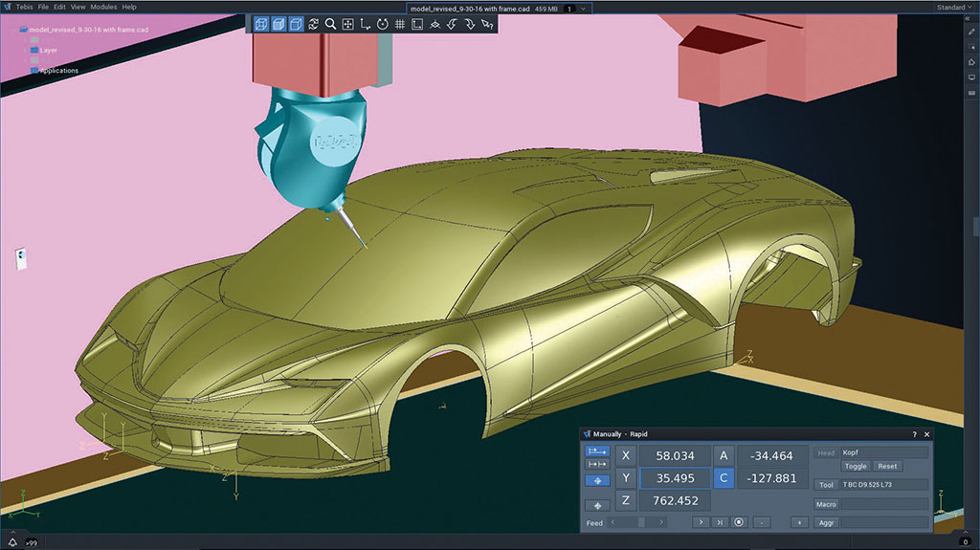Select the C rotation axis button
The height and width of the screenshot is (550, 980).
tap(724, 478)
